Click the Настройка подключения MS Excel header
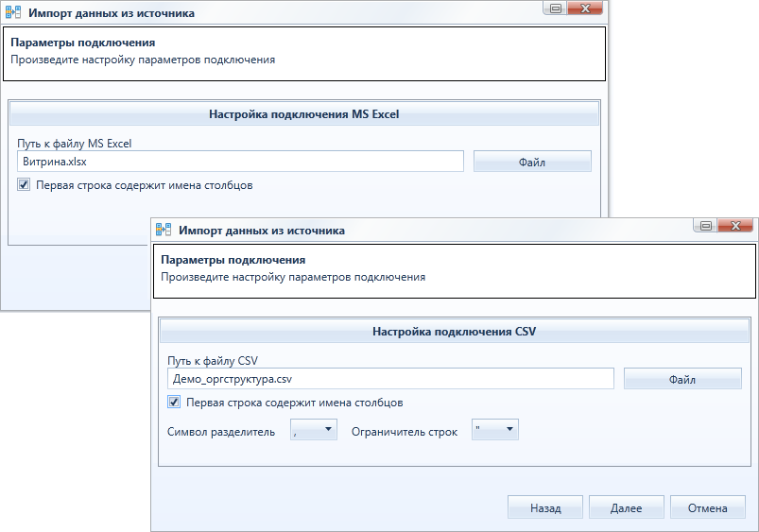 coord(304,114)
